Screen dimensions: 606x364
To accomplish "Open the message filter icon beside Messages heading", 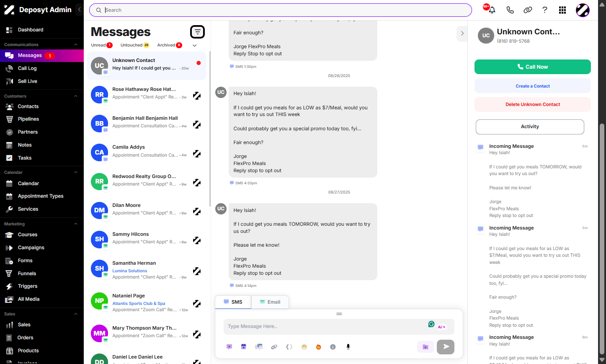I will coord(197,32).
